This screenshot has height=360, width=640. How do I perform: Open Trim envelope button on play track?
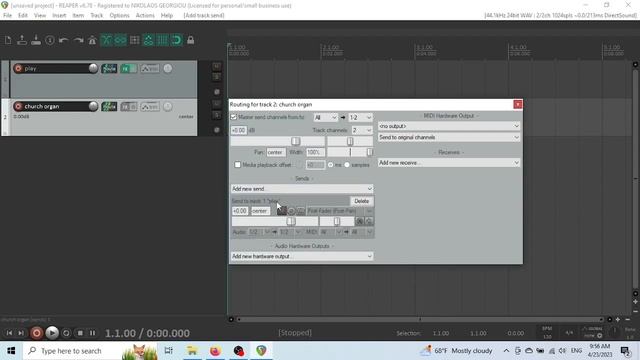tap(150, 69)
